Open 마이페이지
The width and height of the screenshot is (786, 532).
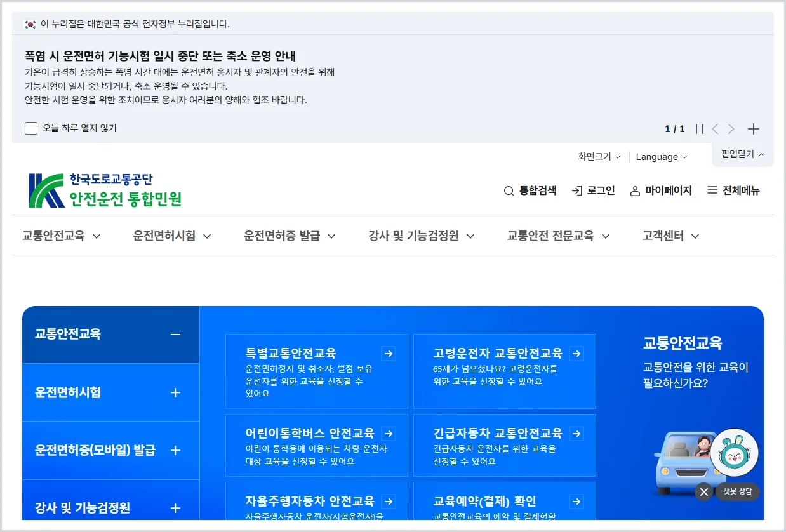click(661, 190)
